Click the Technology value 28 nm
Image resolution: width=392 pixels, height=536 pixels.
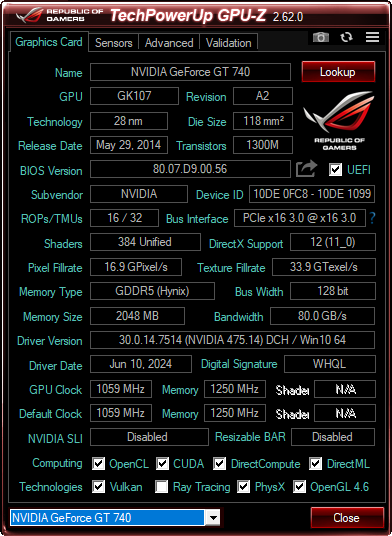point(129,121)
